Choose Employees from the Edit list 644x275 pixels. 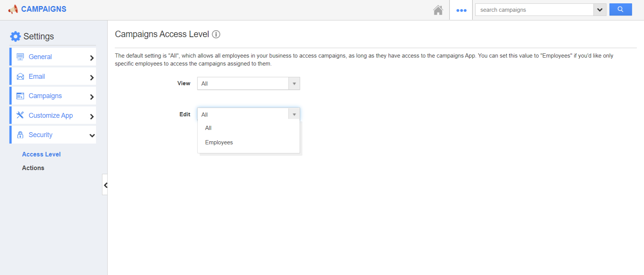coord(219,142)
